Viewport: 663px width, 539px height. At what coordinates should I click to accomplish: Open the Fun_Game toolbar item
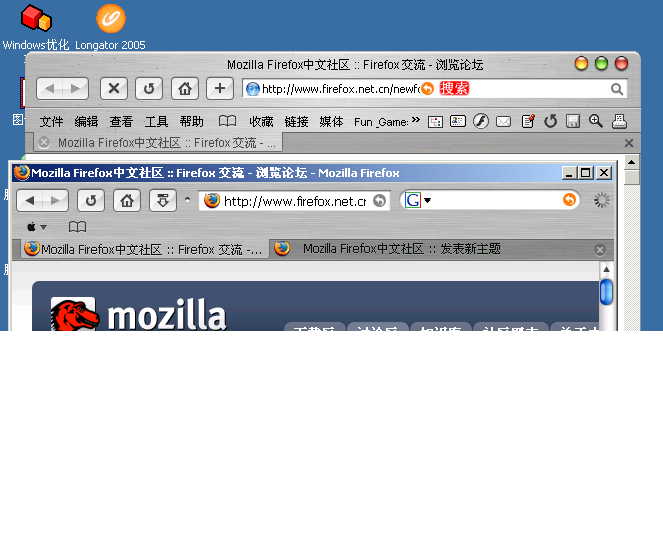pos(381,123)
